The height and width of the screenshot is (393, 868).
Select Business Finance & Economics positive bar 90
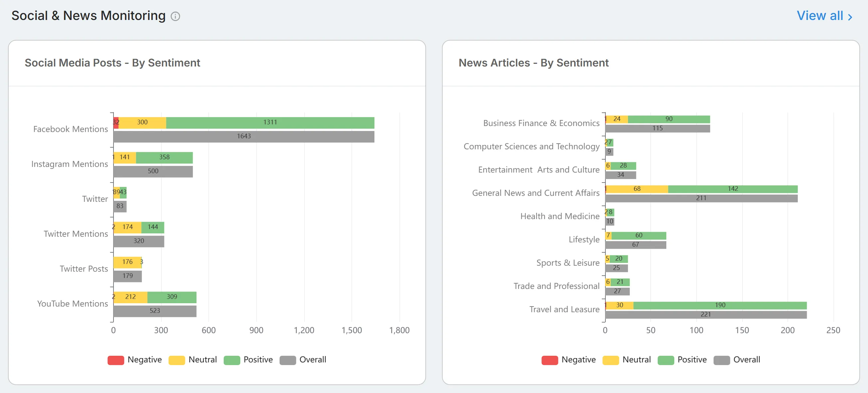669,119
